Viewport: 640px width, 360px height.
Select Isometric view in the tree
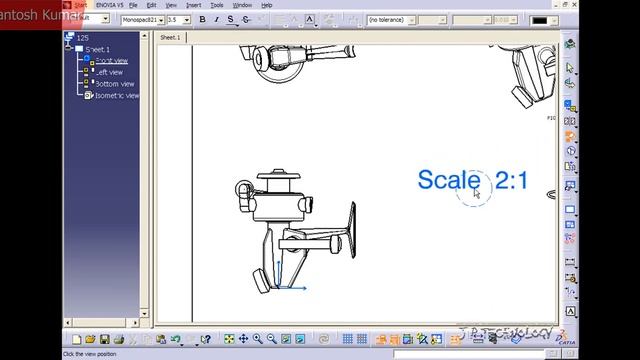click(117, 96)
